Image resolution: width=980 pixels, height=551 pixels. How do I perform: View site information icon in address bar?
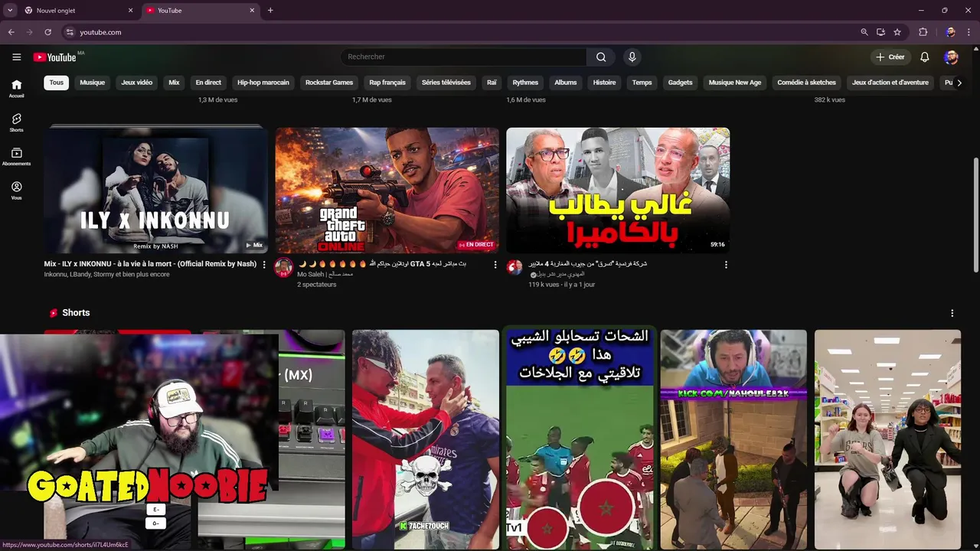(70, 32)
